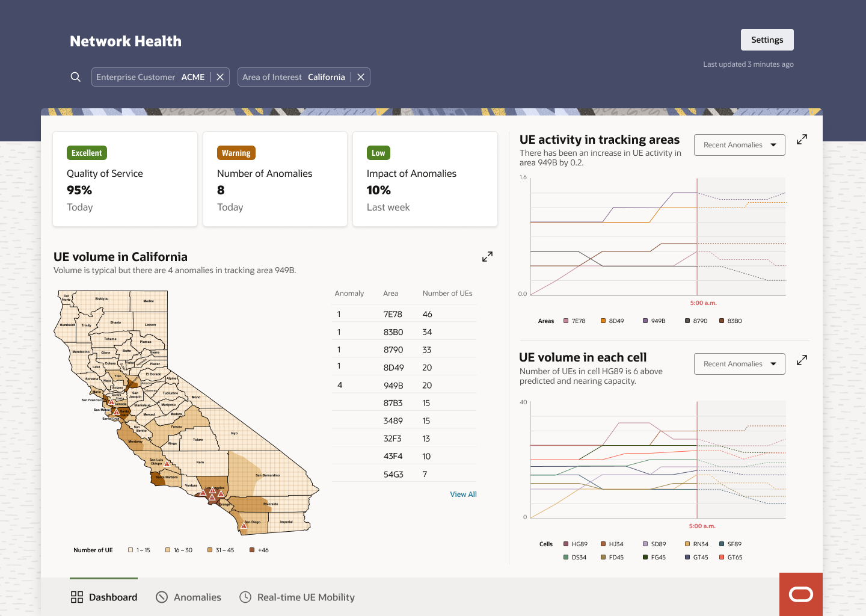The width and height of the screenshot is (866, 616).
Task: Toggle the 949B series in the Areas legend
Action: tap(654, 321)
